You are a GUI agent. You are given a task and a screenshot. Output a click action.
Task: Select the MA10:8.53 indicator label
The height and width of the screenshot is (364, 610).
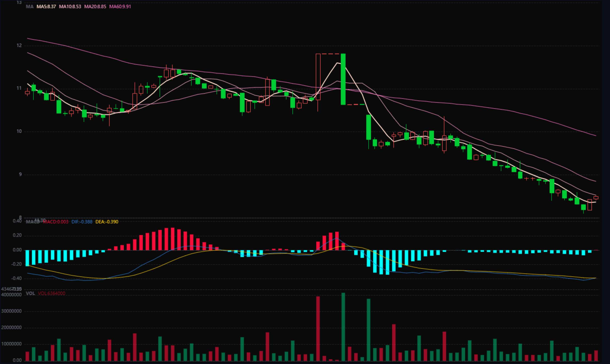(x=70, y=7)
